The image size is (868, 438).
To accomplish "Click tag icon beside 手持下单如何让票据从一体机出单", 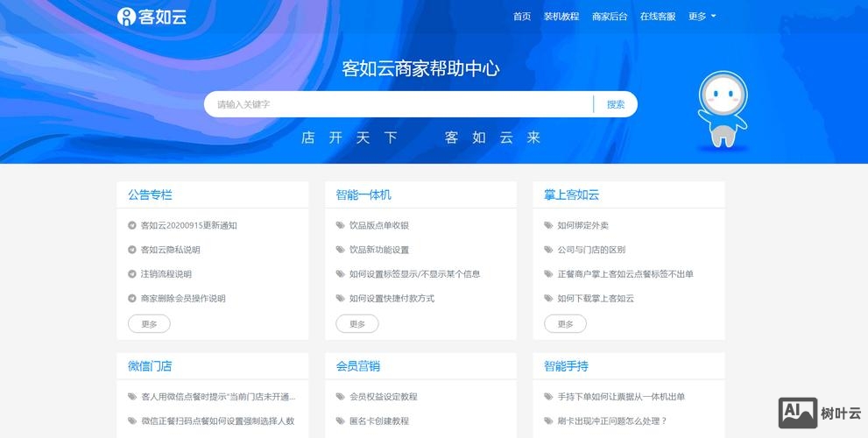I will coord(548,397).
